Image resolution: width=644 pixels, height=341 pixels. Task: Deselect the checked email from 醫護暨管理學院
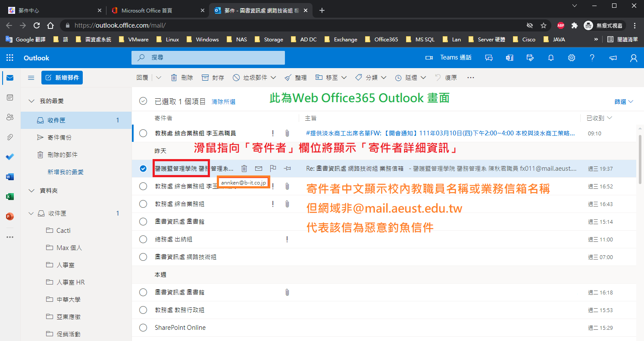point(143,169)
